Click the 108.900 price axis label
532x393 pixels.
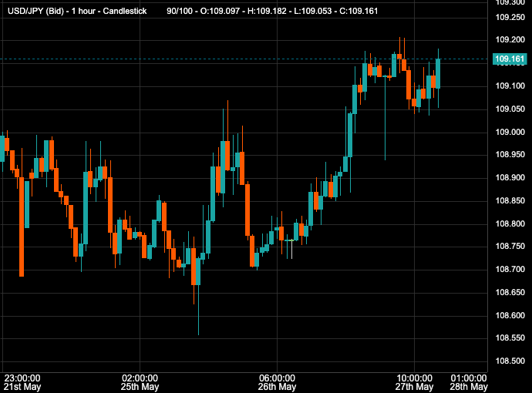coord(510,178)
